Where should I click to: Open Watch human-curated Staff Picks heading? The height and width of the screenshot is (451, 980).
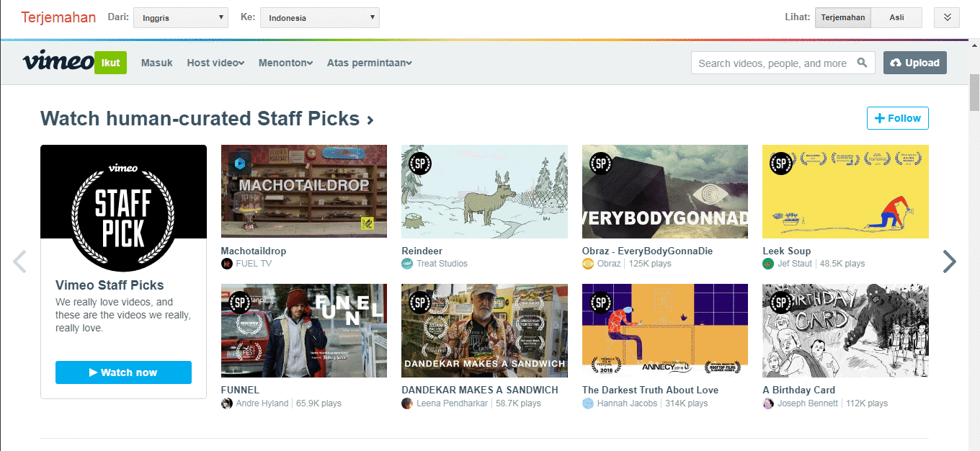click(x=207, y=119)
